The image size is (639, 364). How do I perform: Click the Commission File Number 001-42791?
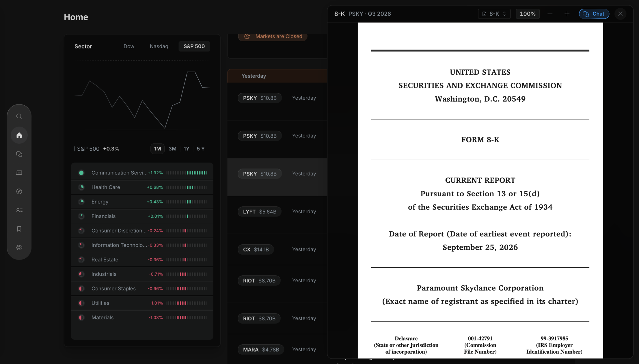(480, 338)
